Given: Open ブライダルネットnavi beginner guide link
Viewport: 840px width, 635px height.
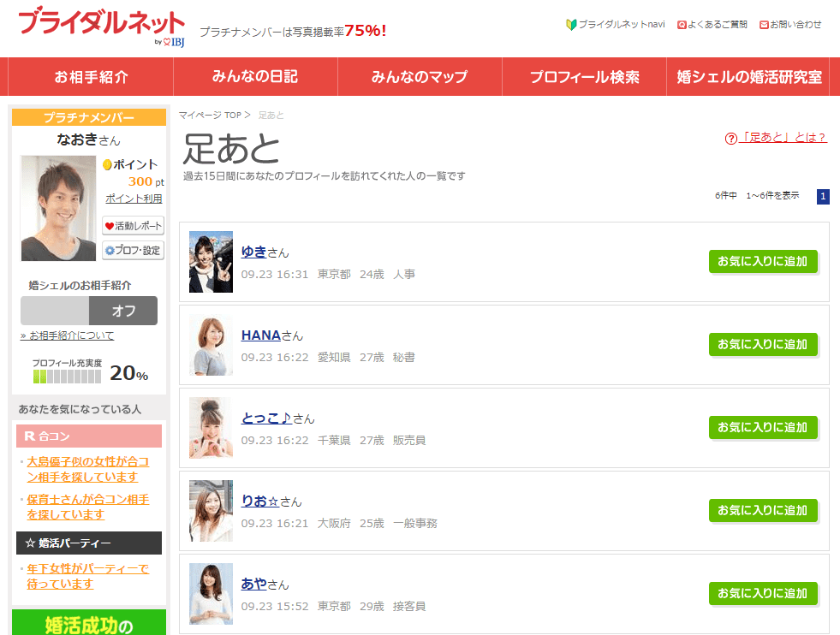Looking at the screenshot, I should [616, 25].
